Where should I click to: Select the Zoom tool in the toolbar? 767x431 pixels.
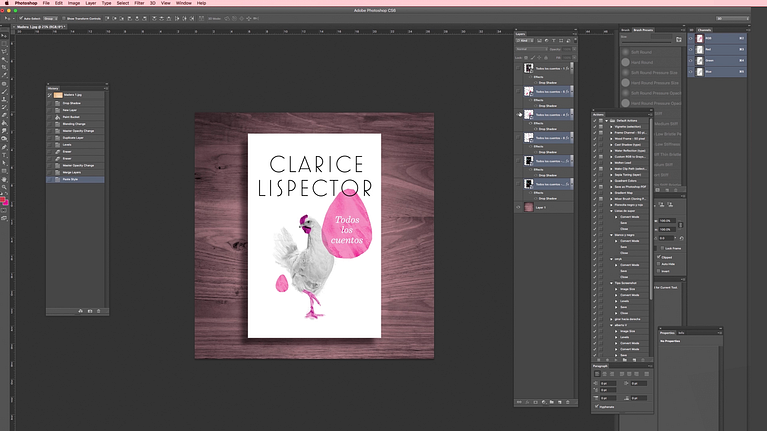coord(5,187)
